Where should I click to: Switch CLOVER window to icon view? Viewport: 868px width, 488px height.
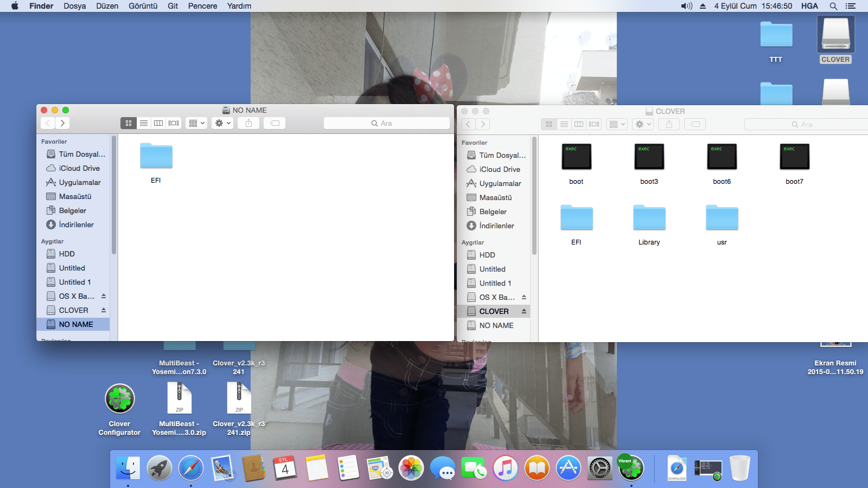tap(549, 124)
